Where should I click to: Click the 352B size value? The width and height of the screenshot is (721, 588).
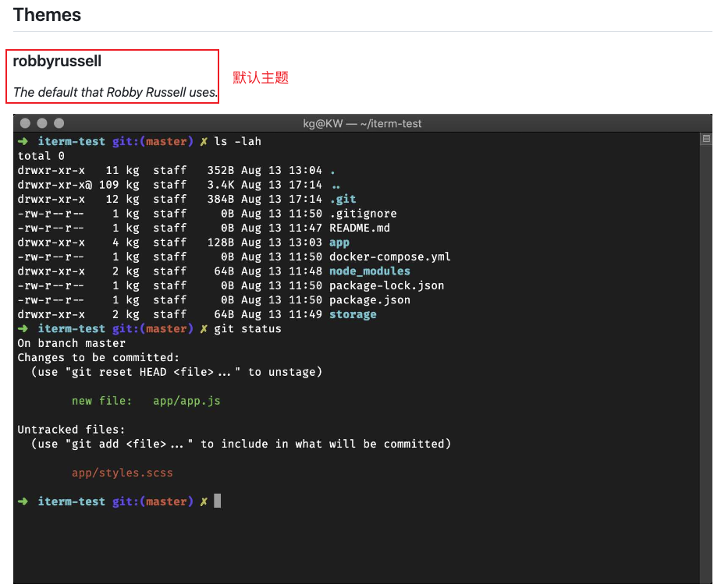[x=220, y=171]
